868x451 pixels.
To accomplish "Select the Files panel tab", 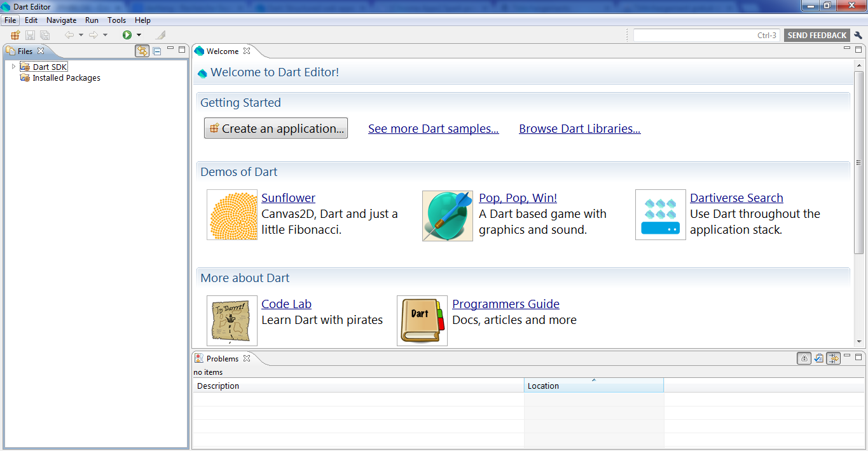I will pos(25,51).
